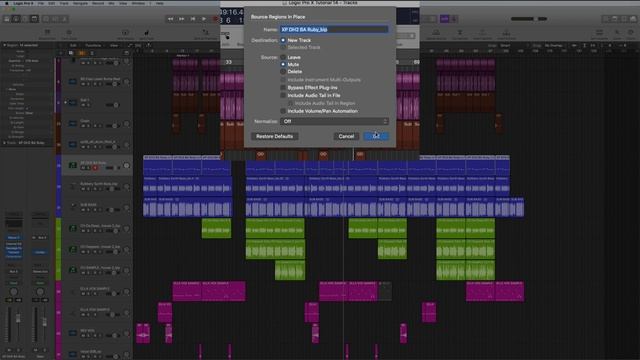Select Delete as source option
Screen dimensions: 640x360
(x=283, y=71)
